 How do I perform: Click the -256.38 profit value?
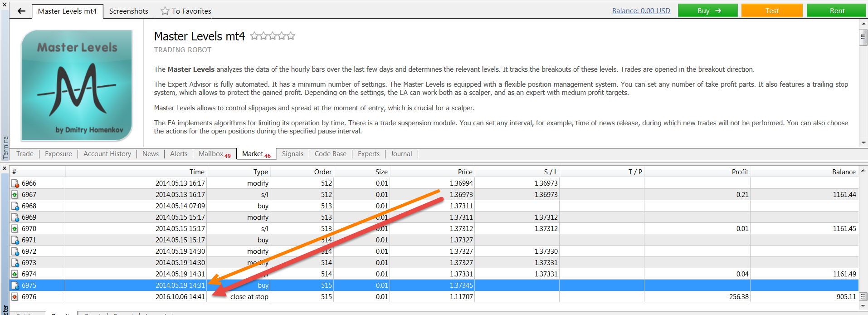pyautogui.click(x=737, y=297)
